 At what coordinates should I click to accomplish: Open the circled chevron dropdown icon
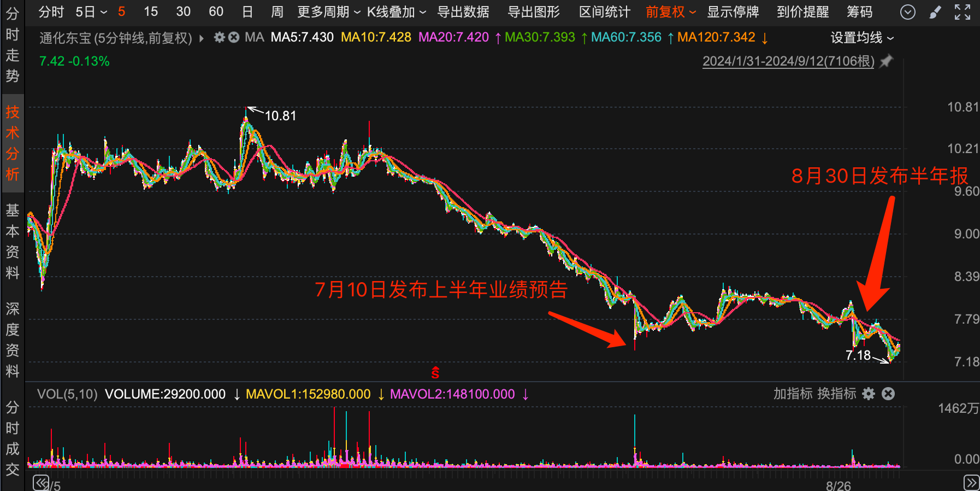pos(908,12)
